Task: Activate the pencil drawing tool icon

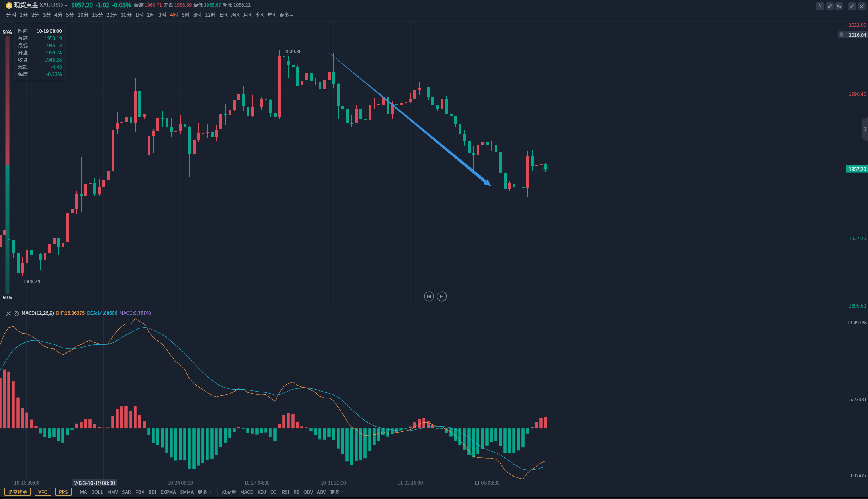Action: click(x=830, y=6)
